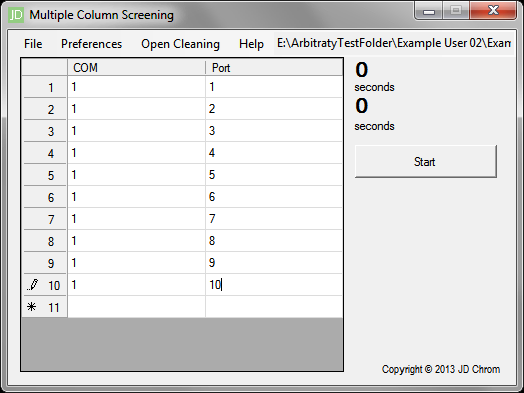Click the COM cell in row 9

pos(136,263)
